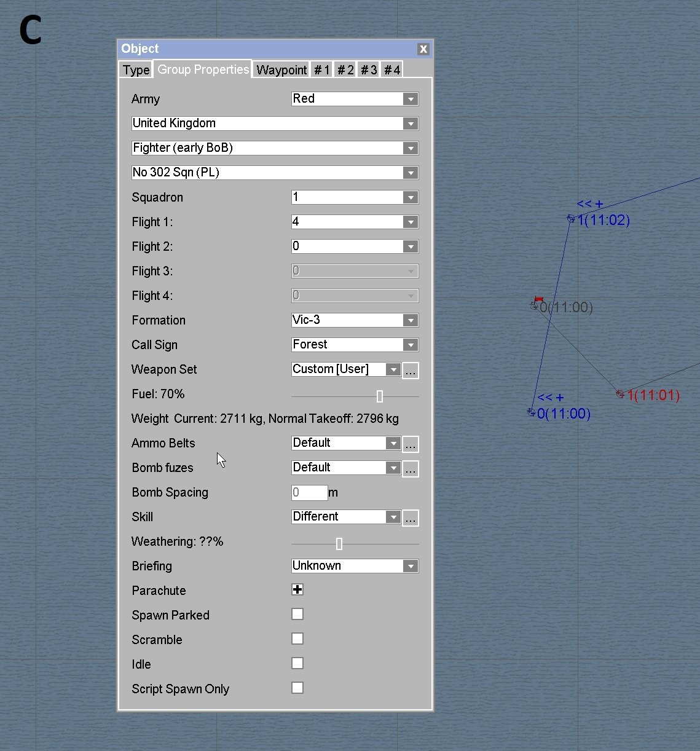Expand the Army dropdown showing Red
Screen dimensions: 700x751
[x=355, y=99]
